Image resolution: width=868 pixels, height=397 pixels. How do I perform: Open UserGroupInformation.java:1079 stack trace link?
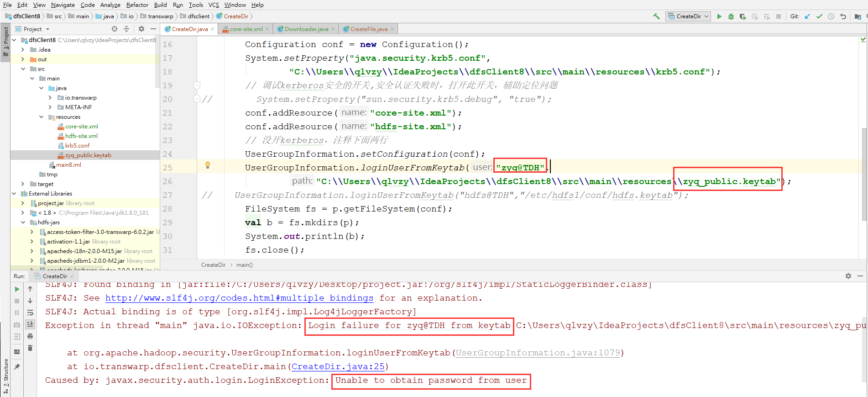pos(538,353)
